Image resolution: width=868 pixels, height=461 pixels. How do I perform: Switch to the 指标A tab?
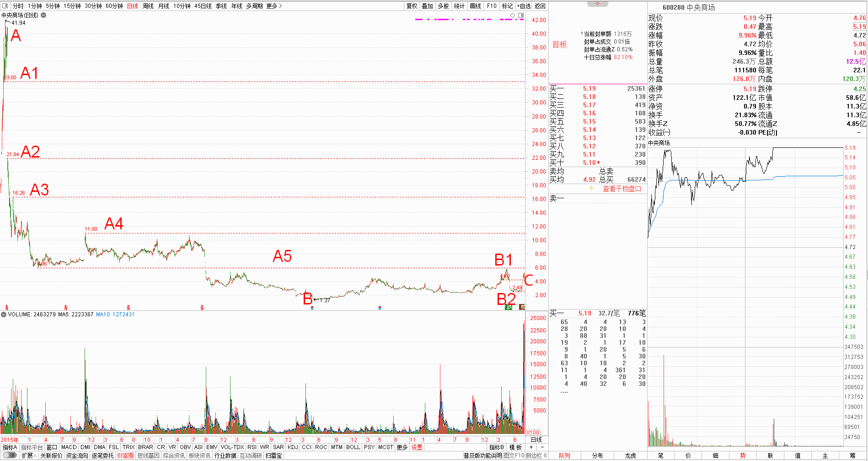(10, 447)
